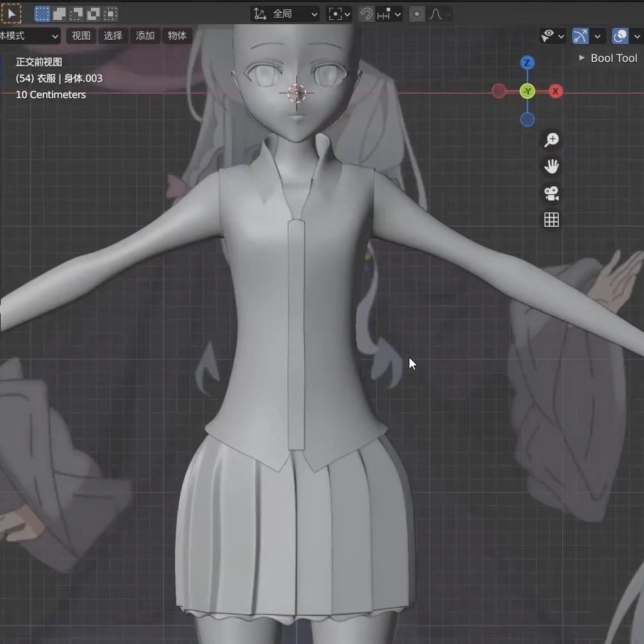
Task: Open the object mode dropdown
Action: tap(30, 36)
